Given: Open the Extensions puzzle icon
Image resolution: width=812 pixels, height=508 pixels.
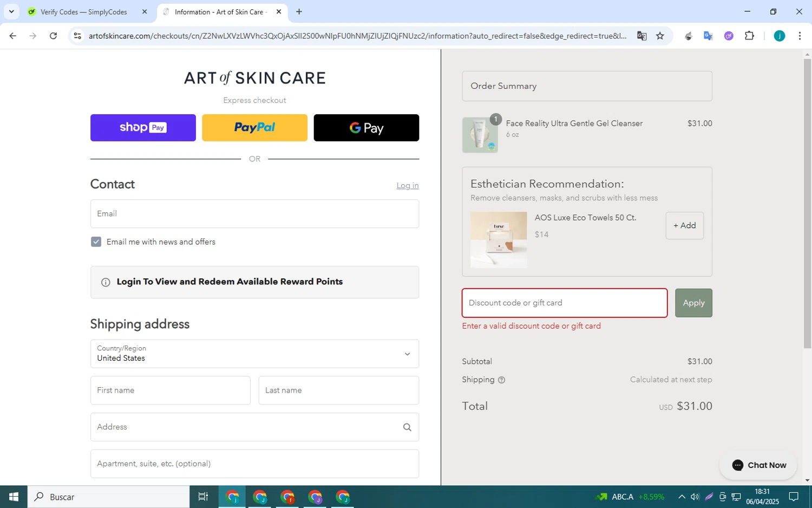Looking at the screenshot, I should 749,36.
